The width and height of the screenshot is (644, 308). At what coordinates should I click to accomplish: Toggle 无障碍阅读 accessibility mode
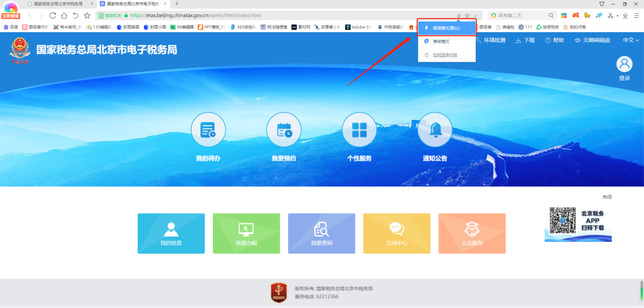(592, 41)
